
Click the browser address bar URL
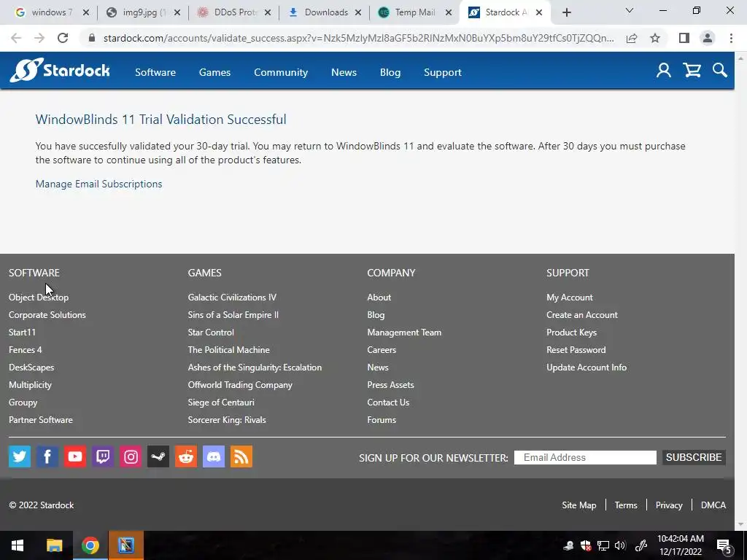click(x=358, y=38)
